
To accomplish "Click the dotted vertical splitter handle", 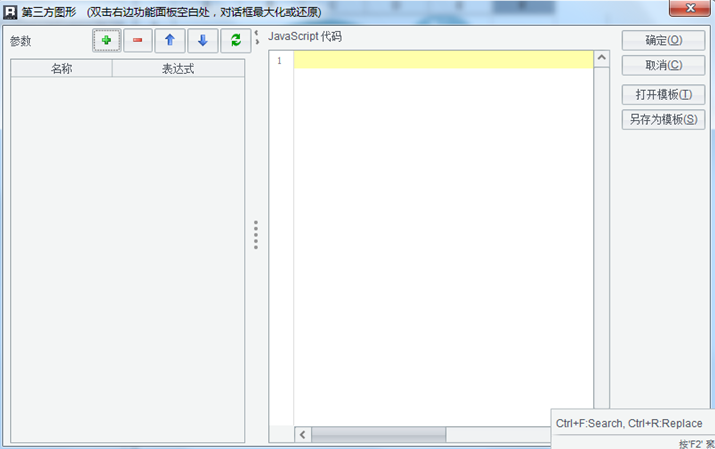I will click(x=256, y=235).
